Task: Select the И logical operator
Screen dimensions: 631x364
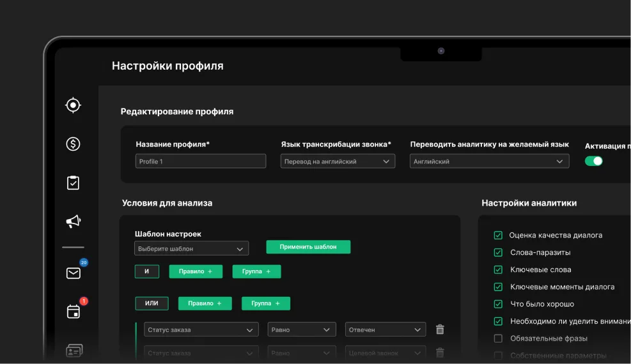Action: (x=147, y=271)
